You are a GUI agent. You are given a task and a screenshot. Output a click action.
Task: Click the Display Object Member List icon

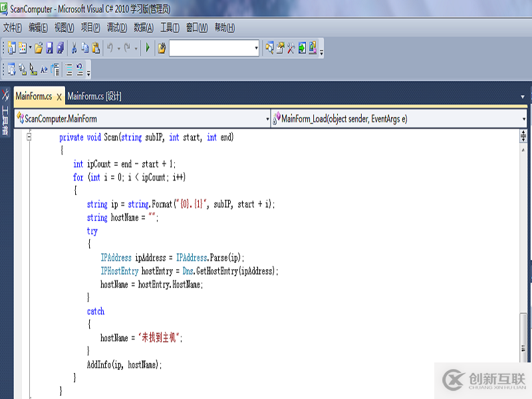(11, 70)
